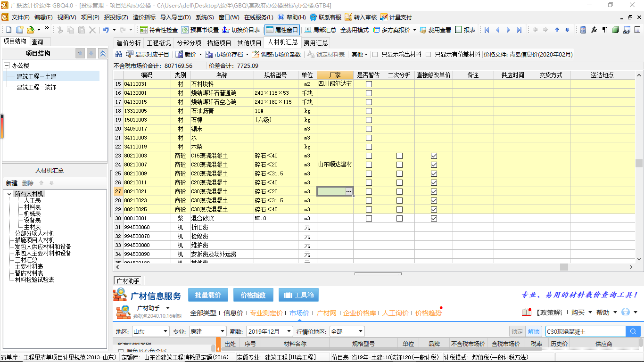Uncheck 直接修改单价 for 混合砂浆 row
This screenshot has width=644, height=362.
[x=434, y=218]
